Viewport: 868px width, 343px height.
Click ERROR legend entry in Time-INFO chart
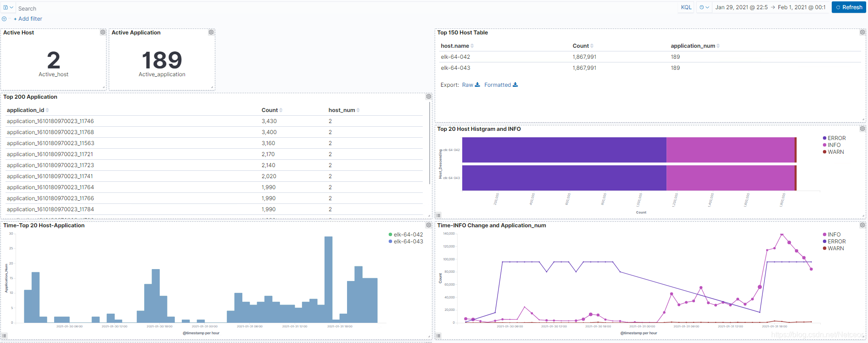tap(834, 242)
